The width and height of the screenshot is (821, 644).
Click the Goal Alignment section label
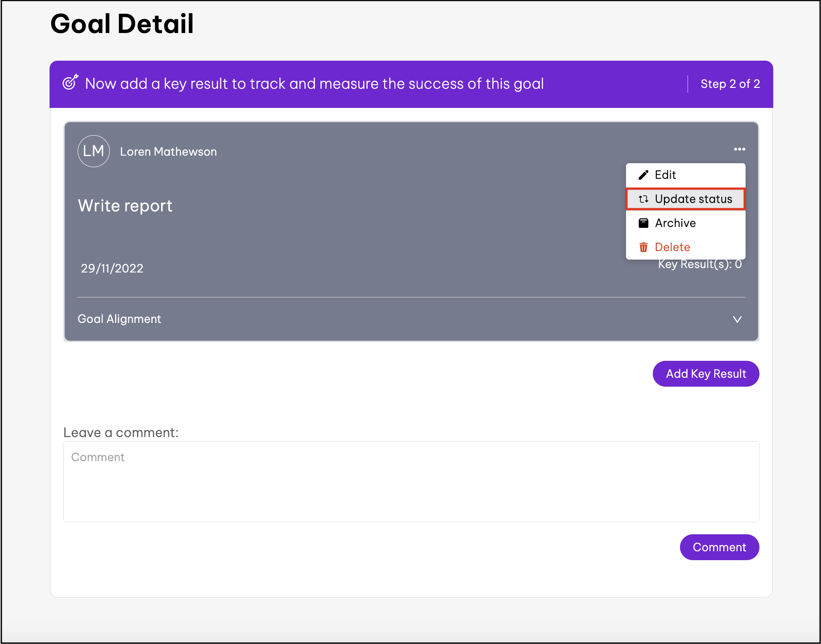point(119,319)
